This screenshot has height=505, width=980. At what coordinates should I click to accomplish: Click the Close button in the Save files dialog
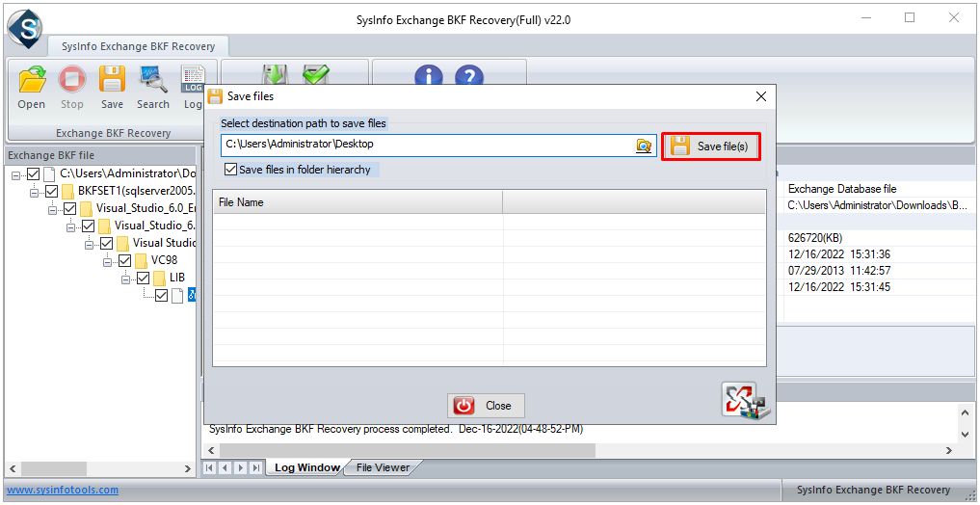[486, 406]
